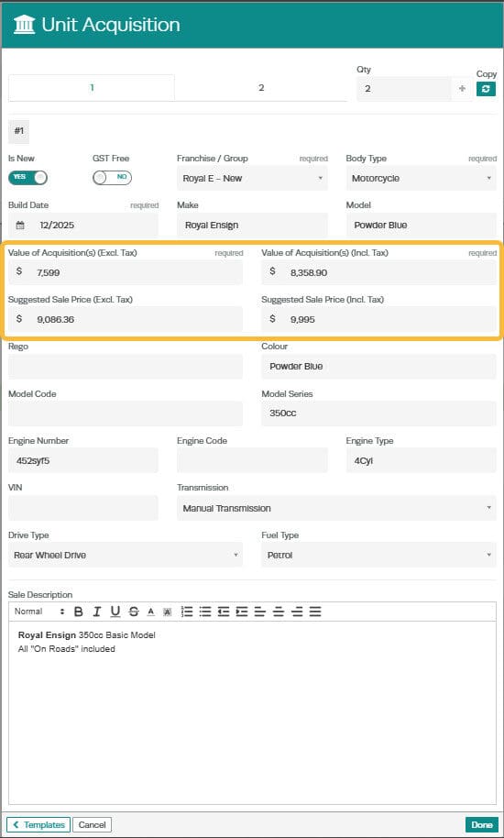Screen dimensions: 504x838
Task: Click the bold Royal Ensign text
Action: tap(47, 635)
